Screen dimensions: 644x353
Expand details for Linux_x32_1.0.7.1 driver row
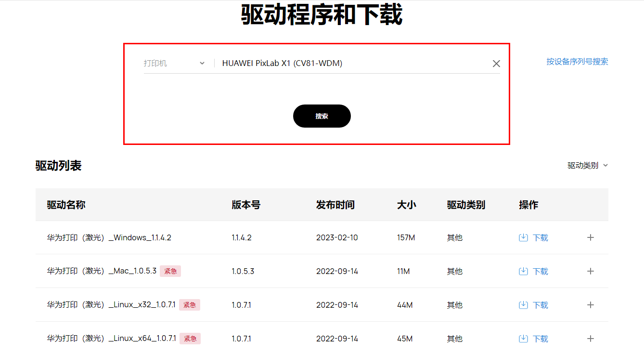pyautogui.click(x=591, y=305)
